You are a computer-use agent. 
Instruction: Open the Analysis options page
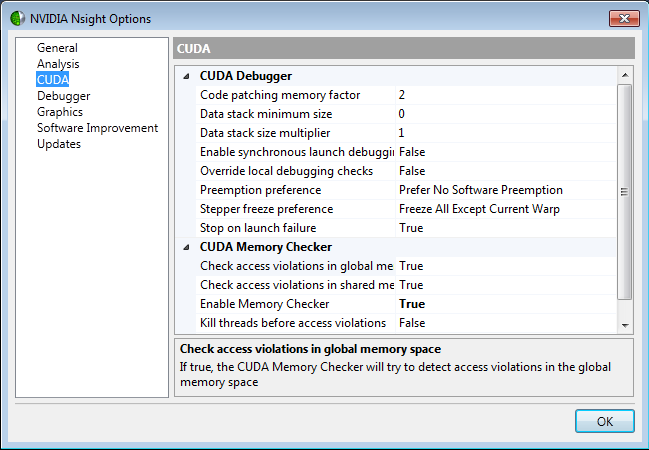pyautogui.click(x=58, y=64)
